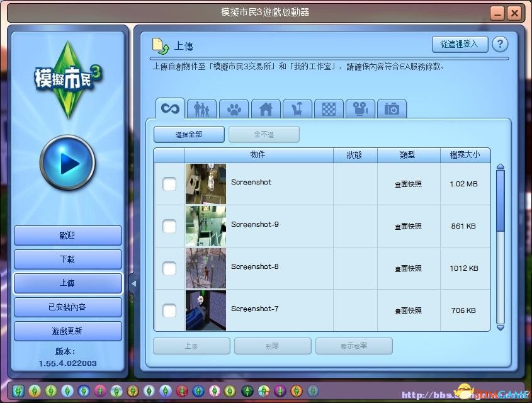Click the version number 1.55.4.022003
The height and width of the screenshot is (403, 532).
click(x=67, y=363)
